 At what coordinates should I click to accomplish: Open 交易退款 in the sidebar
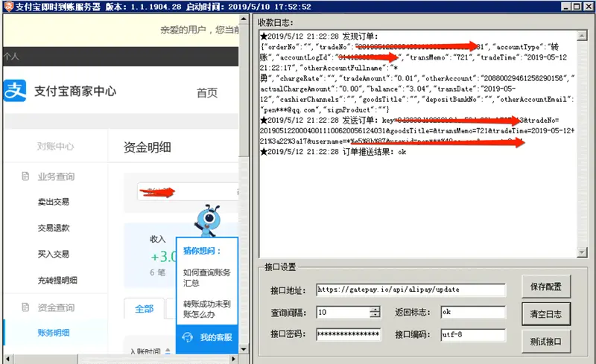[54, 228]
